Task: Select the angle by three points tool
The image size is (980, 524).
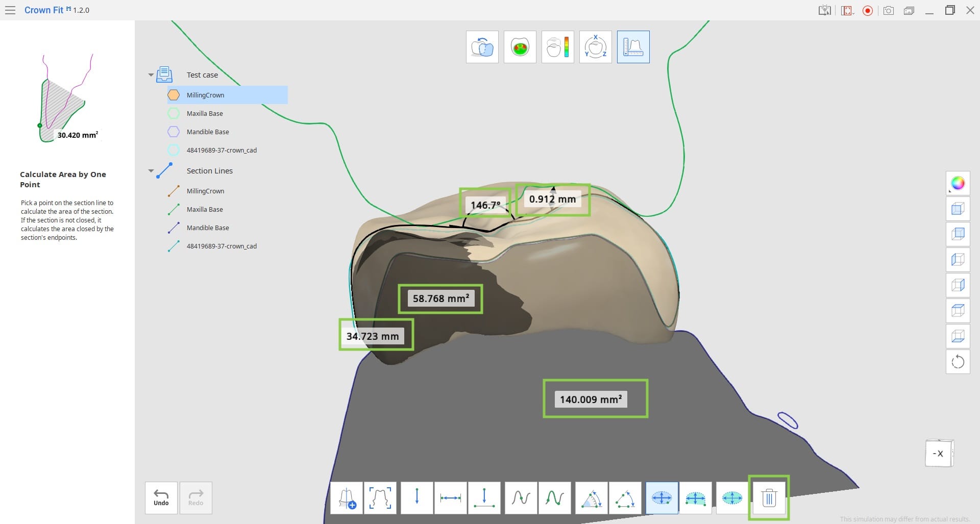Action: pyautogui.click(x=625, y=497)
